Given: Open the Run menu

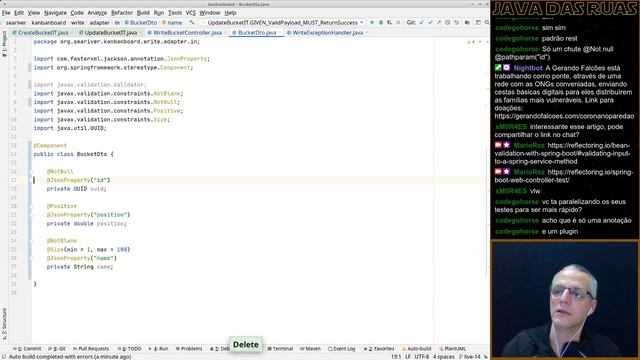Looking at the screenshot, I should 158,13.
